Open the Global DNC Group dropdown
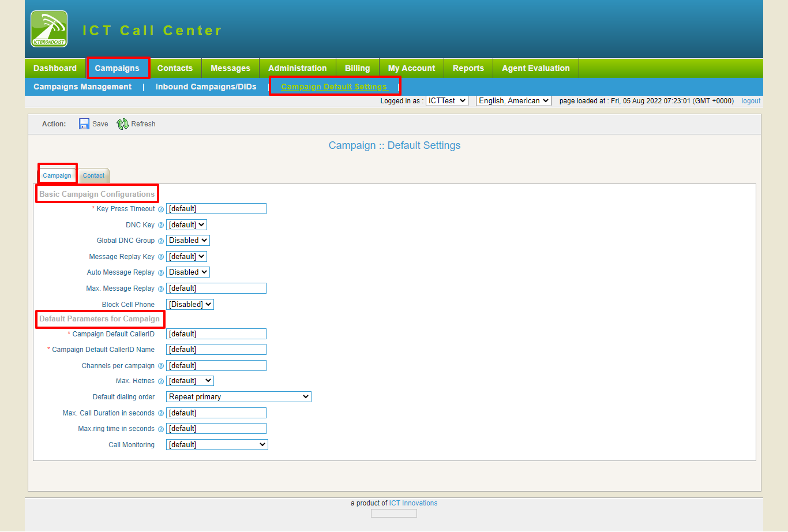The width and height of the screenshot is (788, 532). tap(187, 240)
